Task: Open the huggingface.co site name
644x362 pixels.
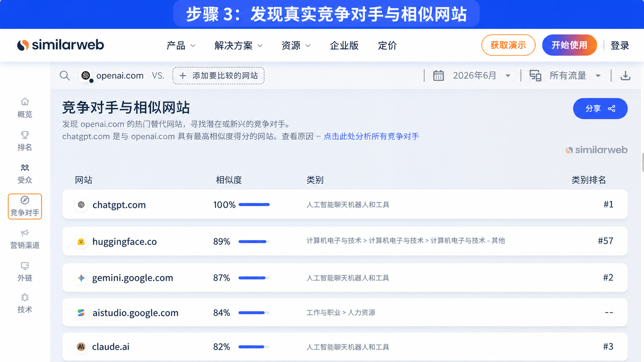Action: pos(124,242)
